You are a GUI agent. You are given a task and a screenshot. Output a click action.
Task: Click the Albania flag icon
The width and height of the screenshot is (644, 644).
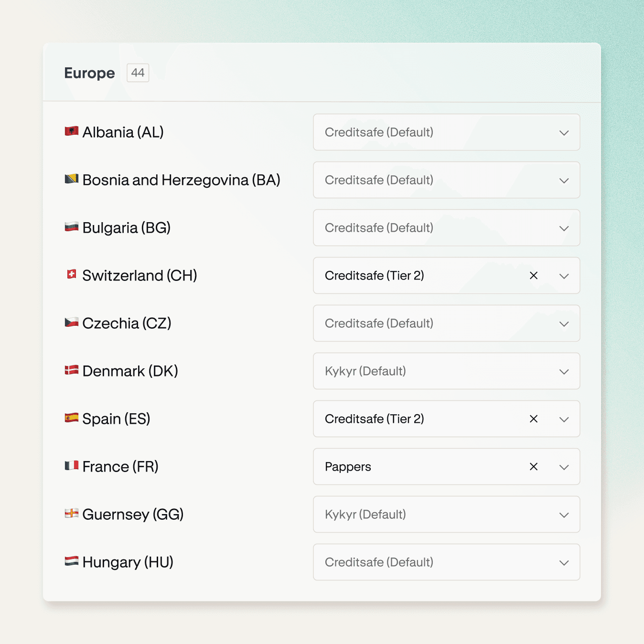tap(72, 131)
